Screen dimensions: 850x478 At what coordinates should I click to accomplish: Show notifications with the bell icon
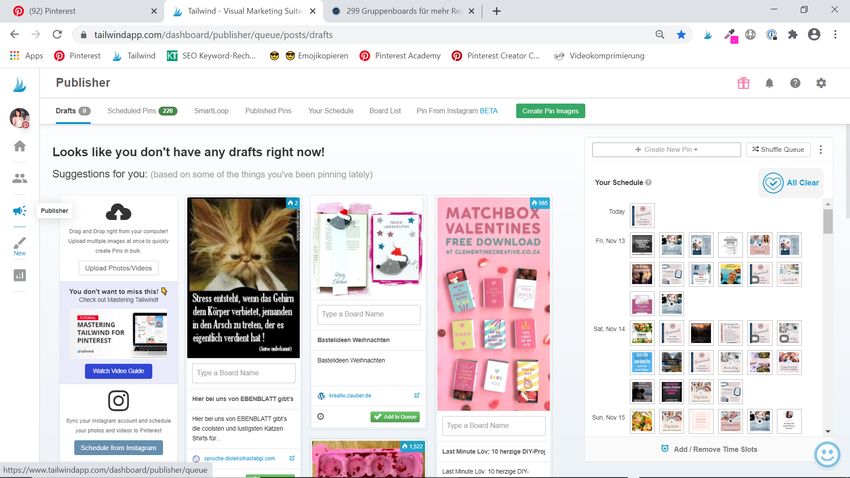pos(769,83)
